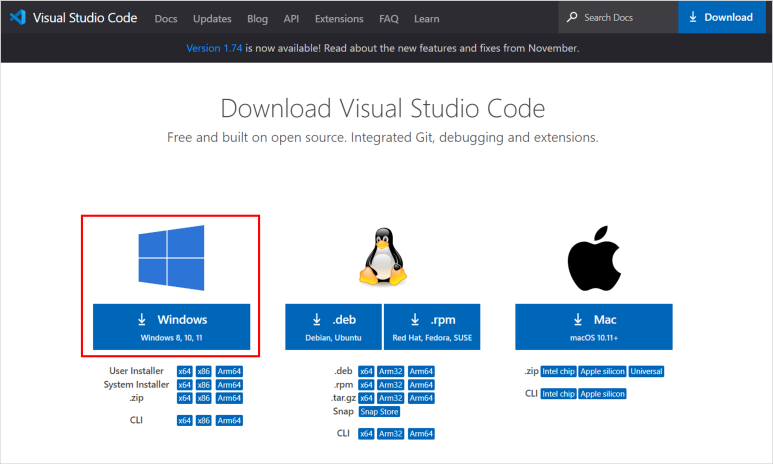Select Mac CLI Intel chip download

tap(559, 394)
